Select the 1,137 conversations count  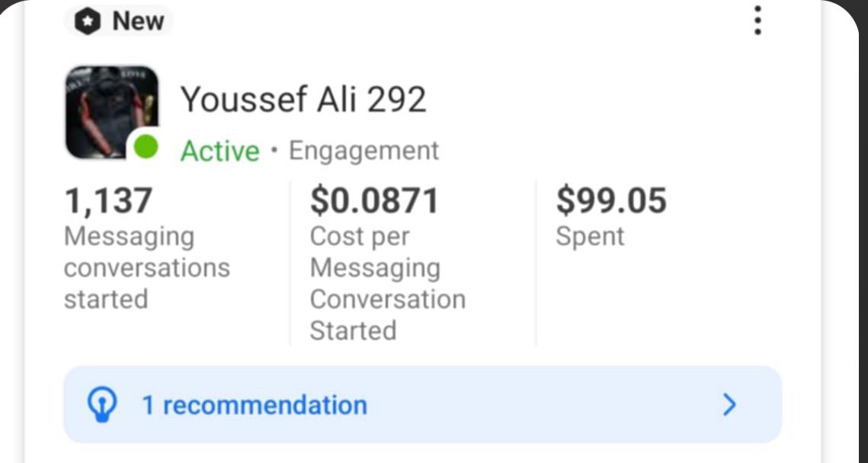(x=108, y=201)
